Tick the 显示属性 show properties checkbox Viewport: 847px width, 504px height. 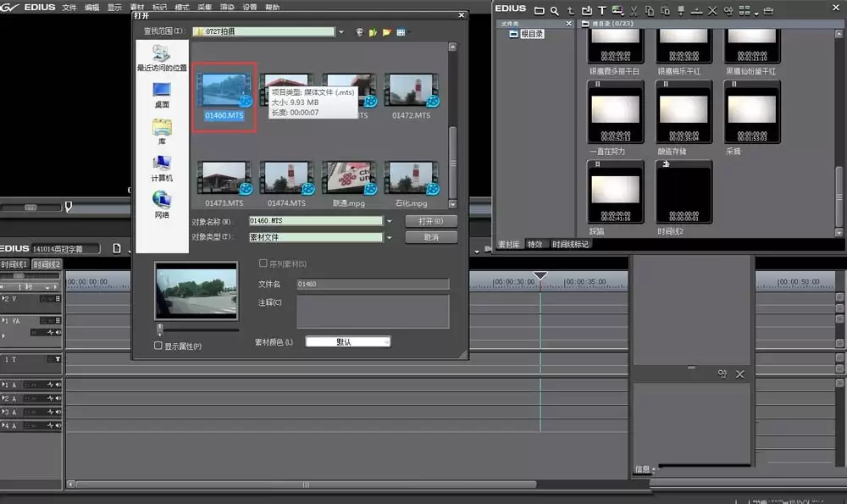(x=158, y=346)
